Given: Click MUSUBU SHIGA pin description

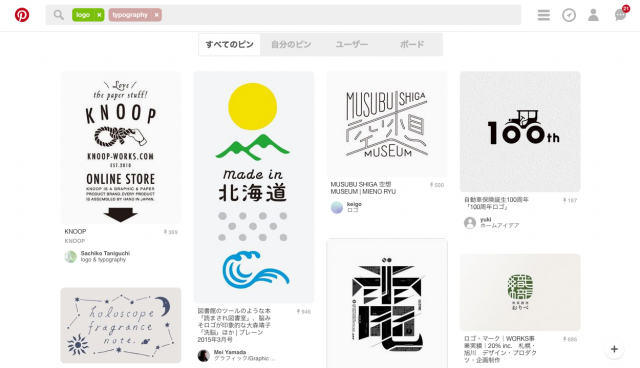Looking at the screenshot, I should 363,188.
